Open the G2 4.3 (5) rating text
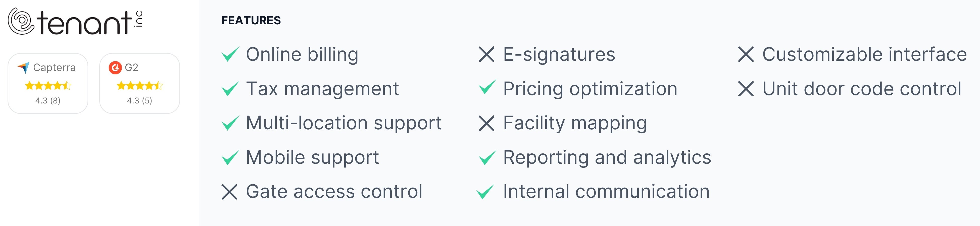This screenshot has height=226, width=980. coord(140,101)
